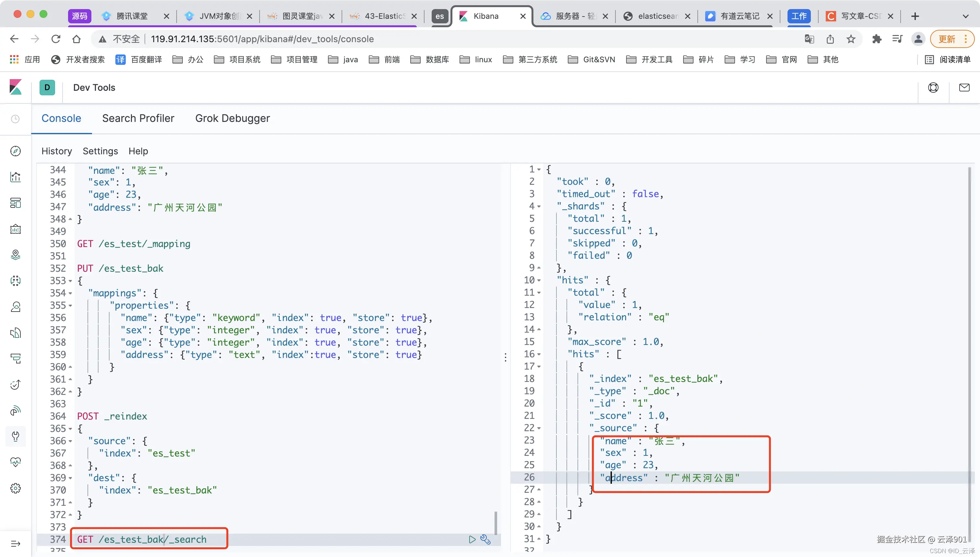Click the response pane vertical scrollbar
This screenshot has height=557, width=980.
[969, 344]
